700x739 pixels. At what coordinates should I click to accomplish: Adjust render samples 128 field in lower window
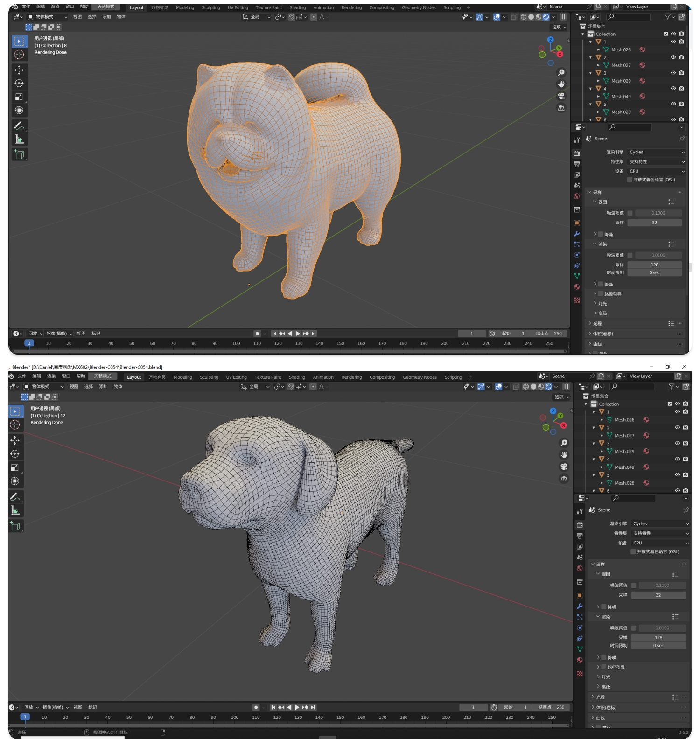(x=658, y=638)
